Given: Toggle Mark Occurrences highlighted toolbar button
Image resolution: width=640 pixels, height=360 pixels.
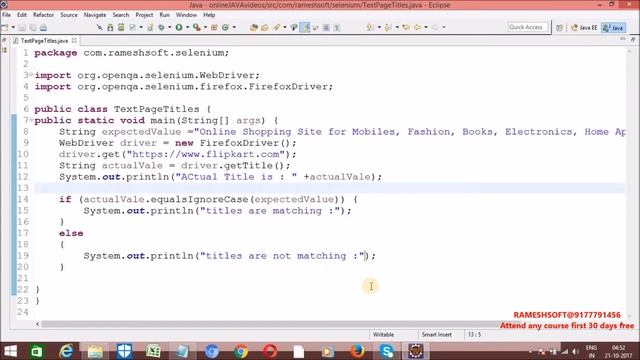Looking at the screenshot, I should click(305, 27).
